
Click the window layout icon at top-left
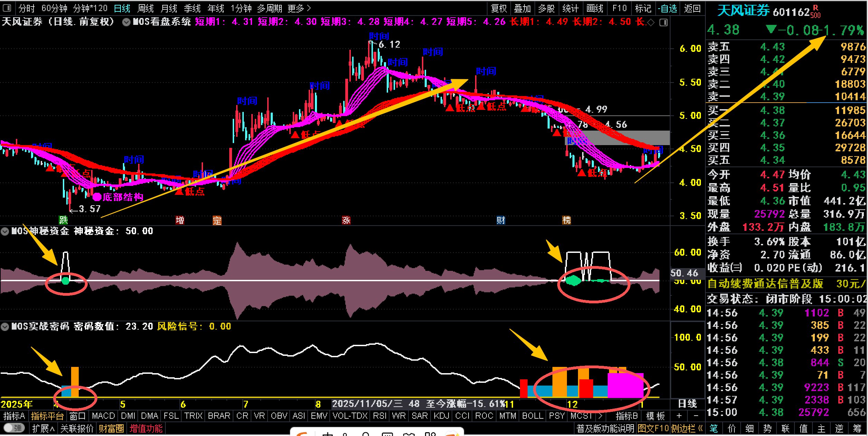(x=7, y=8)
